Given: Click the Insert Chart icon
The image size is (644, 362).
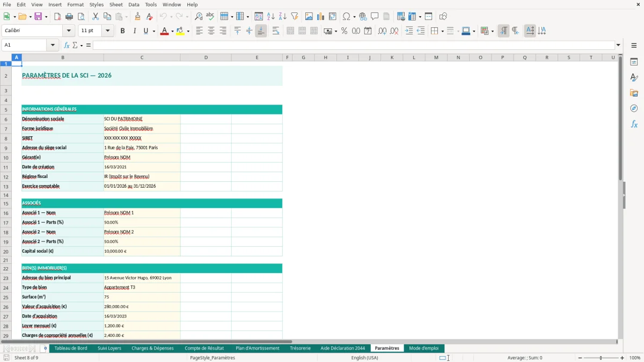Looking at the screenshot, I should tap(321, 17).
